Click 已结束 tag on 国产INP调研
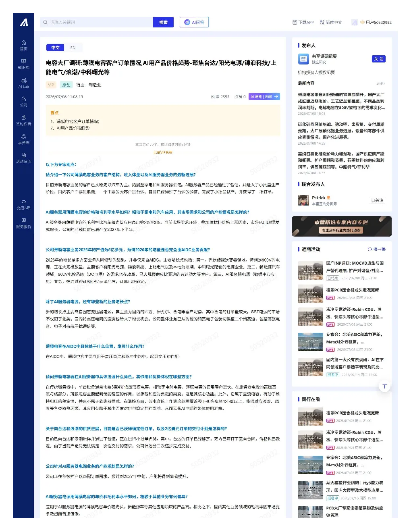 pos(332,278)
